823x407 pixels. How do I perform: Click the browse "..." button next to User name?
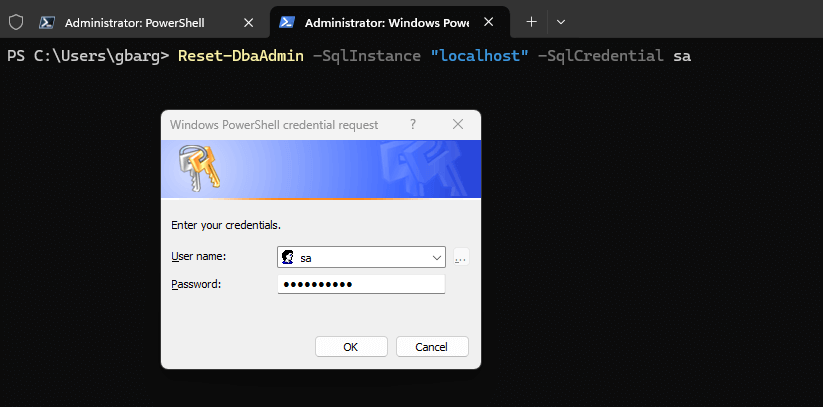460,258
